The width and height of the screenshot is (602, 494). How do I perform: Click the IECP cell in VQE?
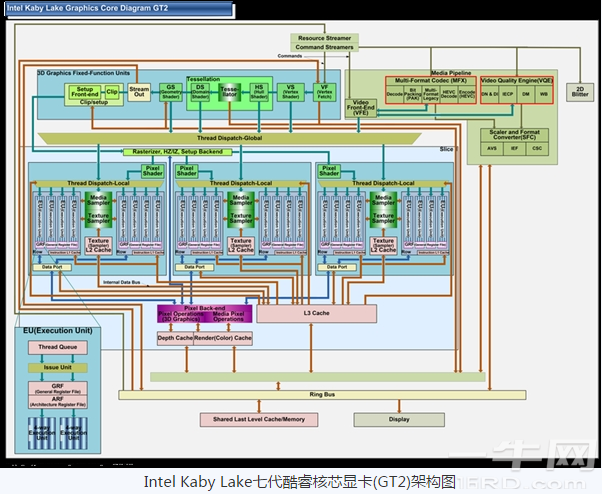508,94
